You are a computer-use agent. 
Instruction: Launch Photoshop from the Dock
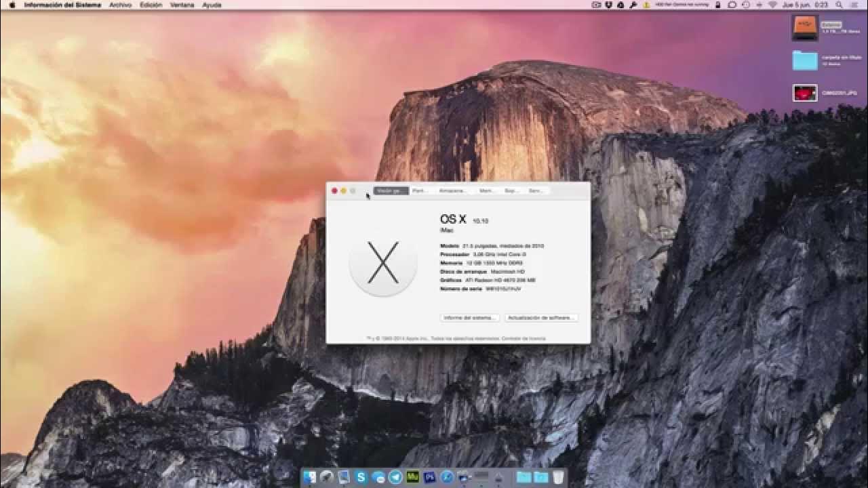coord(429,477)
